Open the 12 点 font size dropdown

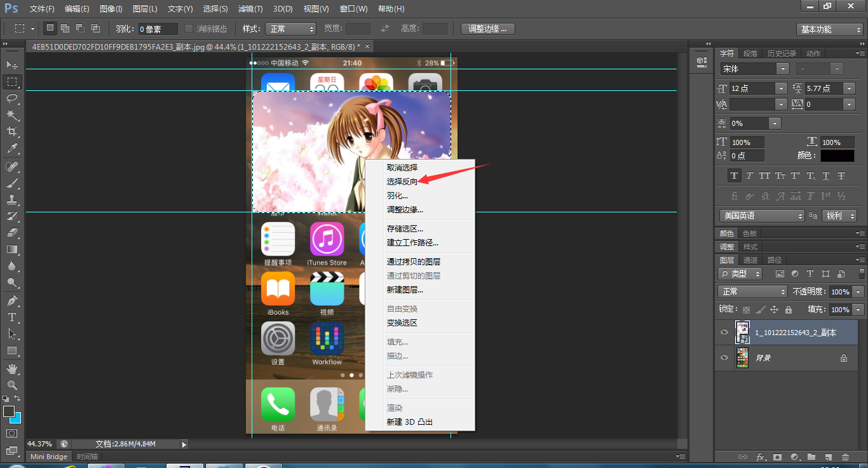[x=758, y=88]
